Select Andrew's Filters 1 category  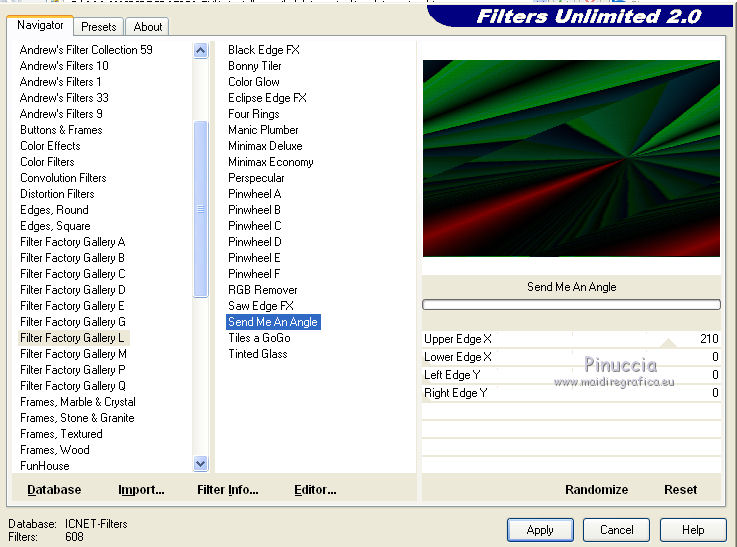click(x=60, y=82)
